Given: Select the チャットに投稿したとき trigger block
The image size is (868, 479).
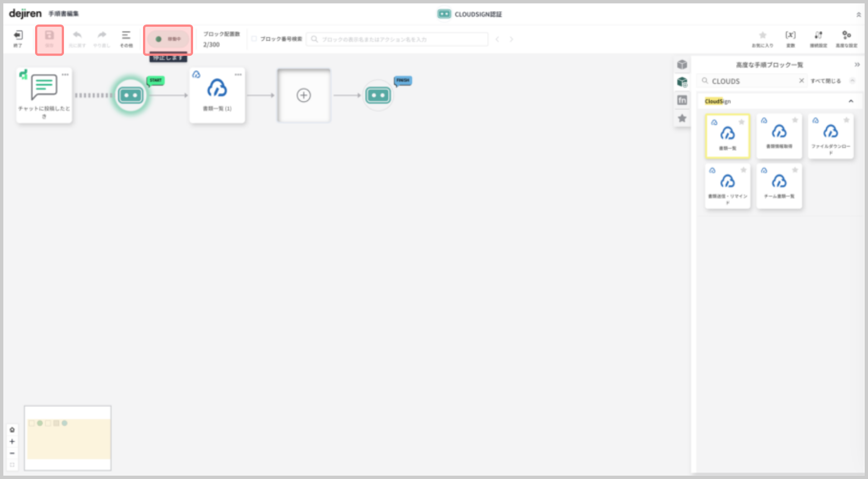Looking at the screenshot, I should click(44, 95).
